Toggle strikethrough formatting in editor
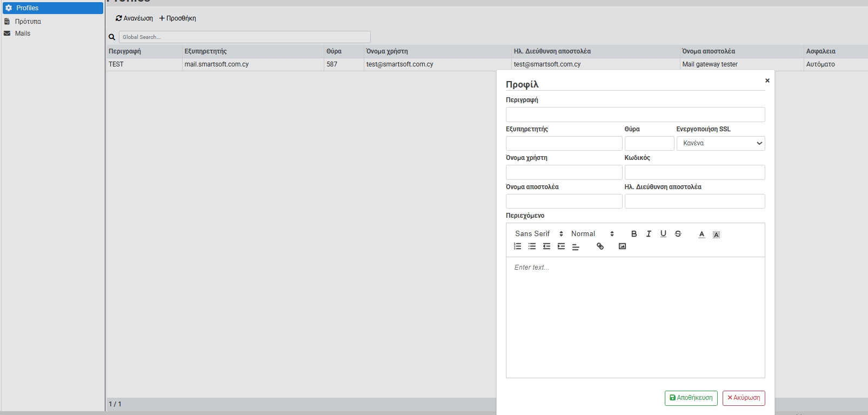Screen dimensions: 868x415 [x=678, y=234]
